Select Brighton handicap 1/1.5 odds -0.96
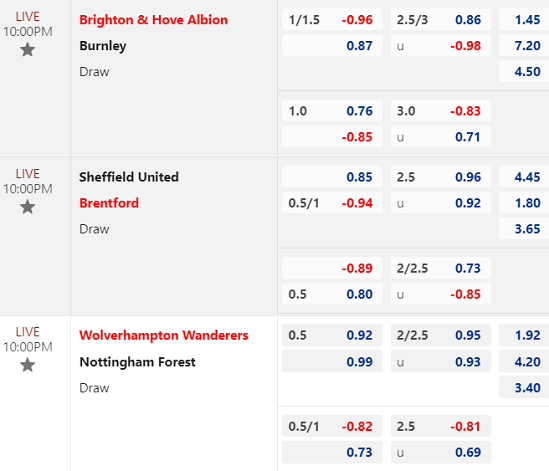This screenshot has height=471, width=549. (x=332, y=20)
